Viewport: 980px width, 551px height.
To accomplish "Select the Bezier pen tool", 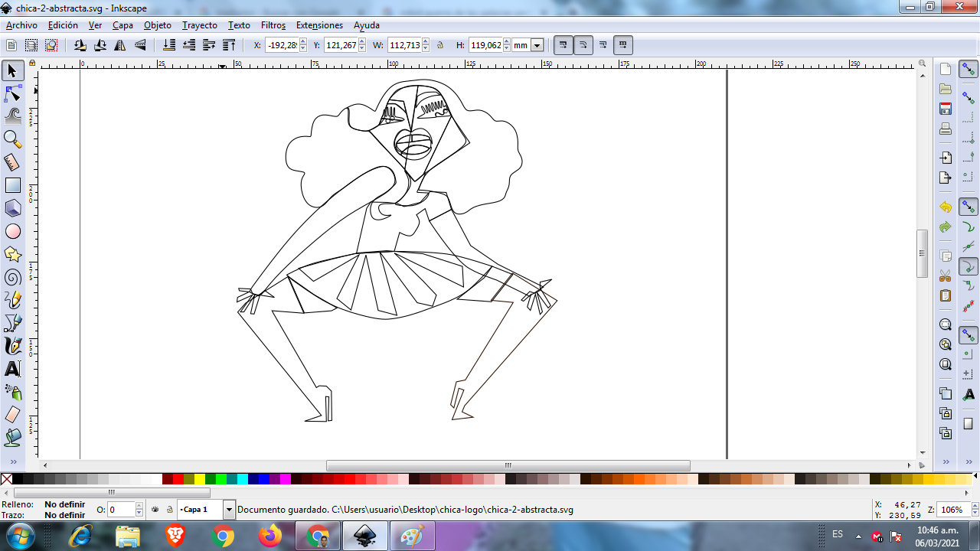I will coord(12,323).
